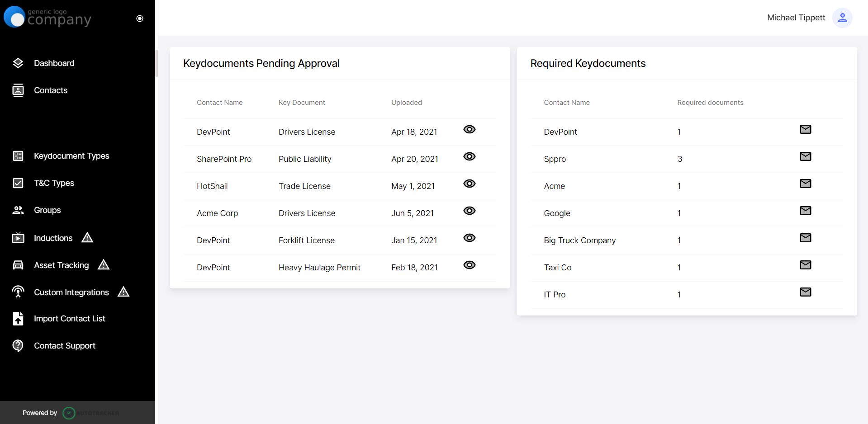View SharePoint Pro Public Liability document

[x=470, y=157]
